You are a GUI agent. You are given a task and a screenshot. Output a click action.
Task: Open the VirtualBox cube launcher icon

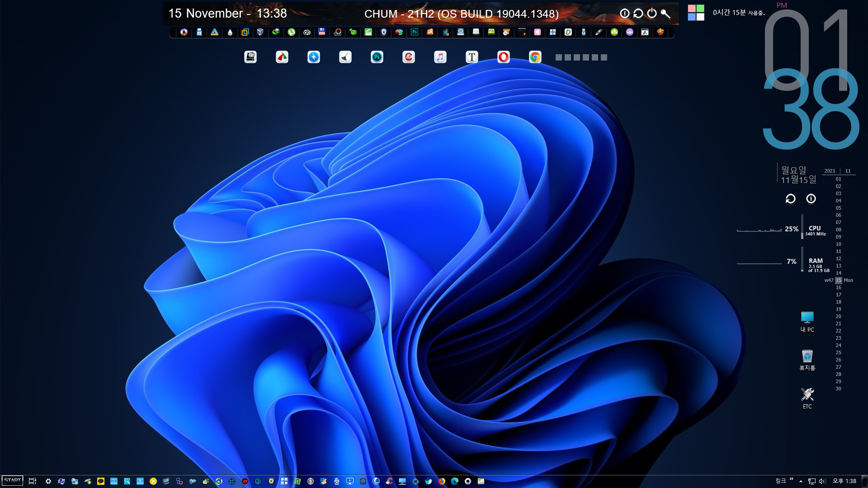coord(260,32)
